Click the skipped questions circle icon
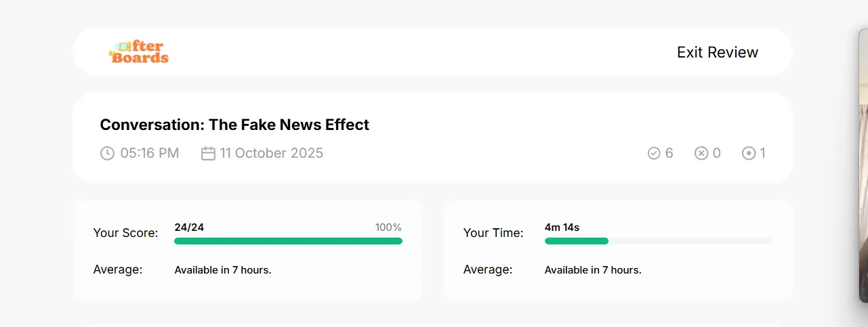 click(749, 153)
